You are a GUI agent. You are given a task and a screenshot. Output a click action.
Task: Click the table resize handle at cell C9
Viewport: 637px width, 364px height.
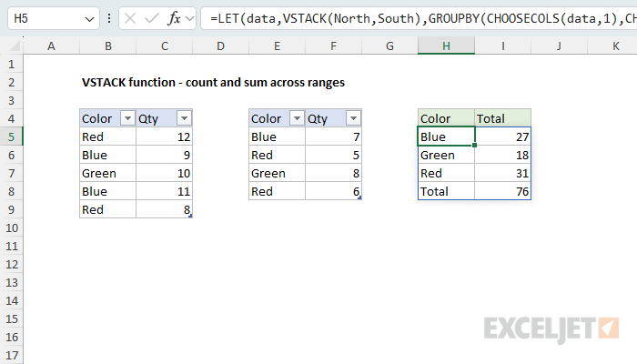click(190, 217)
